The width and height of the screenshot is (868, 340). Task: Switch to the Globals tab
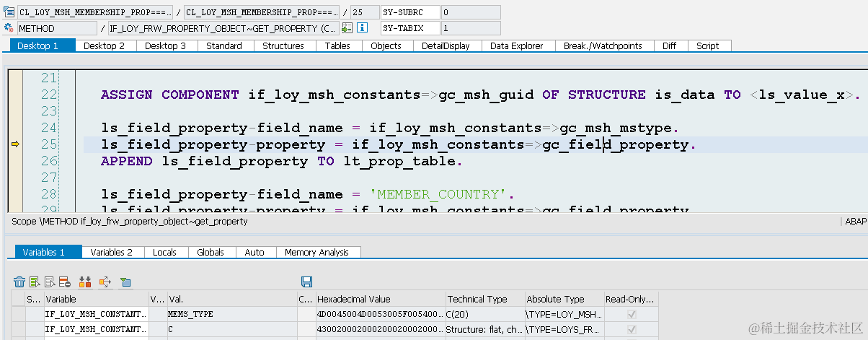211,252
